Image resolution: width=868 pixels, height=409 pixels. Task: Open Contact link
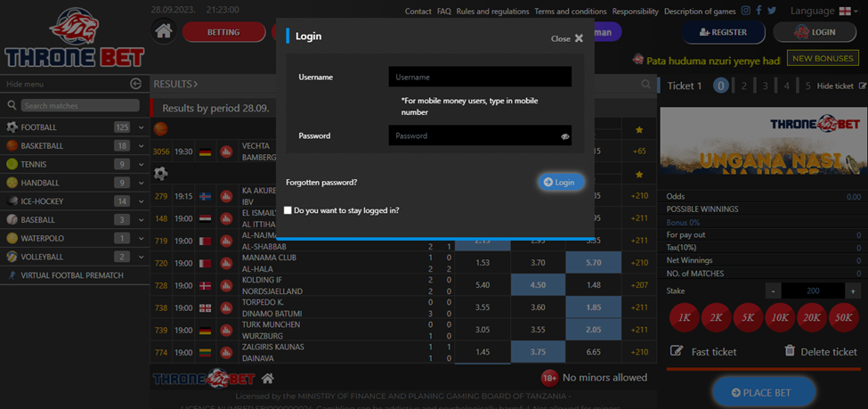[x=418, y=11]
